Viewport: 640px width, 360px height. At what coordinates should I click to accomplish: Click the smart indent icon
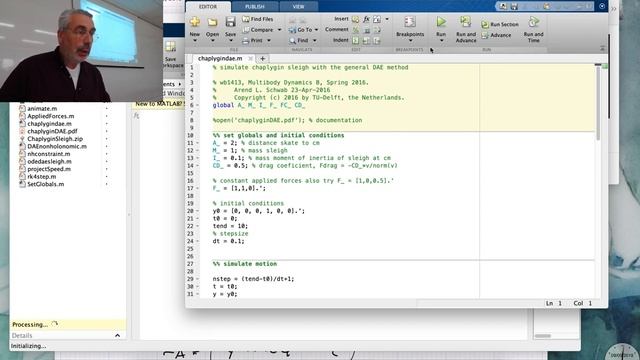click(356, 40)
